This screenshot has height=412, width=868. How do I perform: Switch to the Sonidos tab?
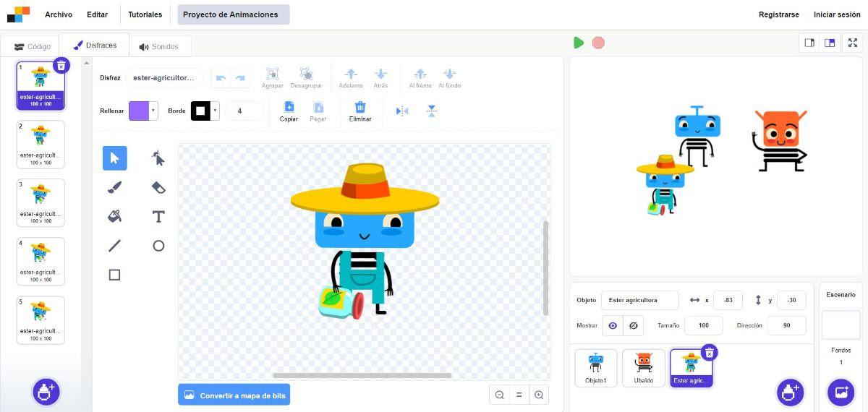coord(159,47)
